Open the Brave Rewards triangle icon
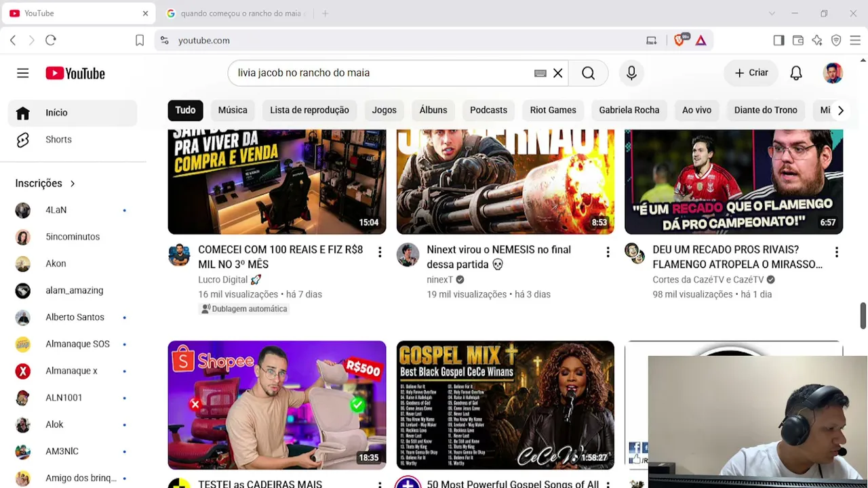The image size is (868, 488). point(701,41)
